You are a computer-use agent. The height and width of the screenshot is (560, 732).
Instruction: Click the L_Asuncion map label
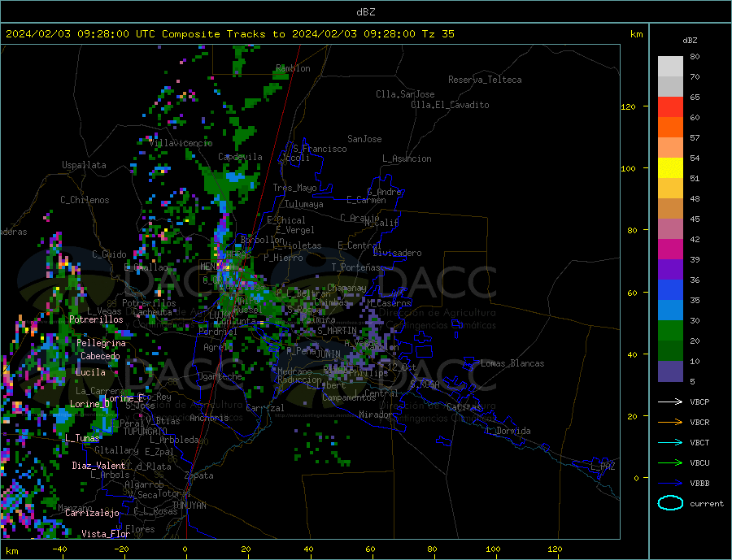click(x=407, y=158)
